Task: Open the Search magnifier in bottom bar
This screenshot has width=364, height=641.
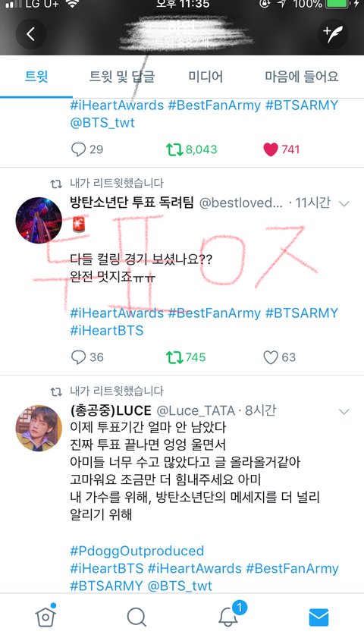Action: pyautogui.click(x=136, y=617)
